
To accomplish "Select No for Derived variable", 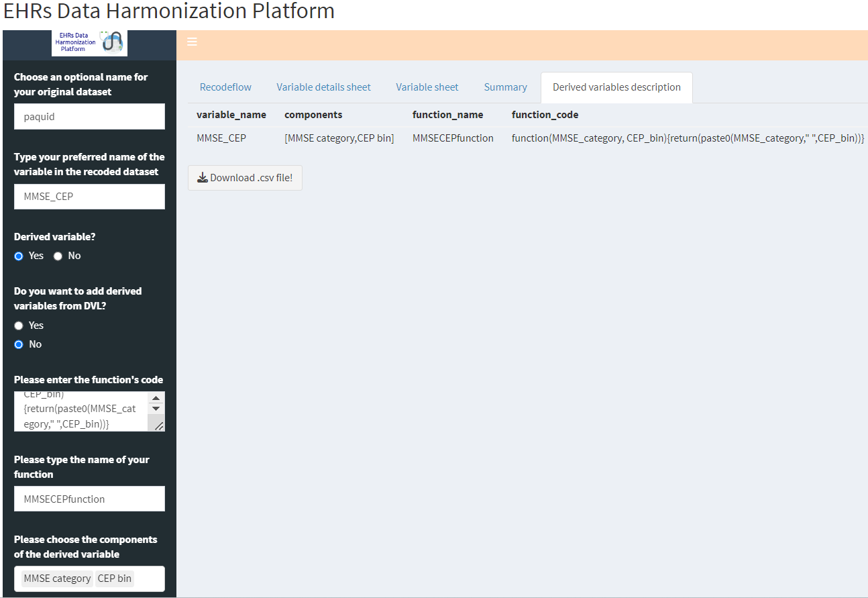I will point(58,256).
